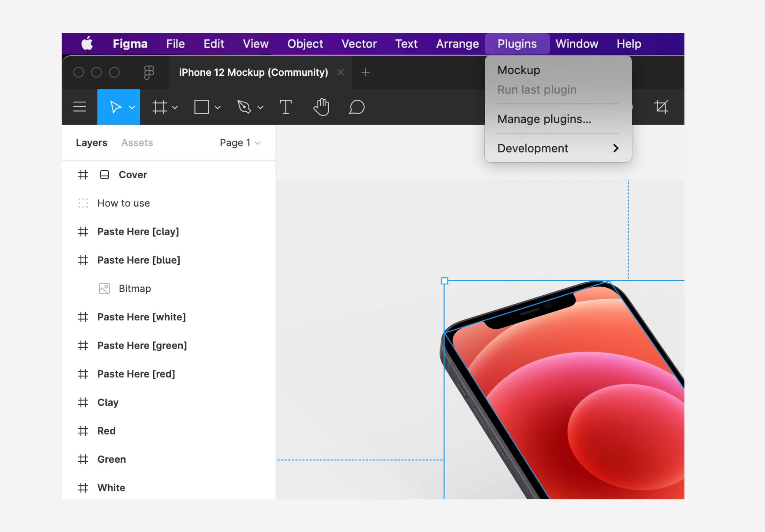Open the Text menu
The image size is (765, 532).
click(x=406, y=44)
